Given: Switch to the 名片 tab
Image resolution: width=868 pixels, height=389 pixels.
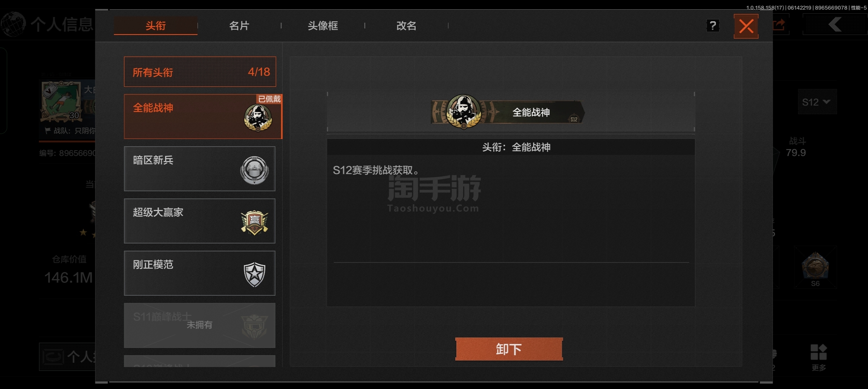Looking at the screenshot, I should point(239,26).
